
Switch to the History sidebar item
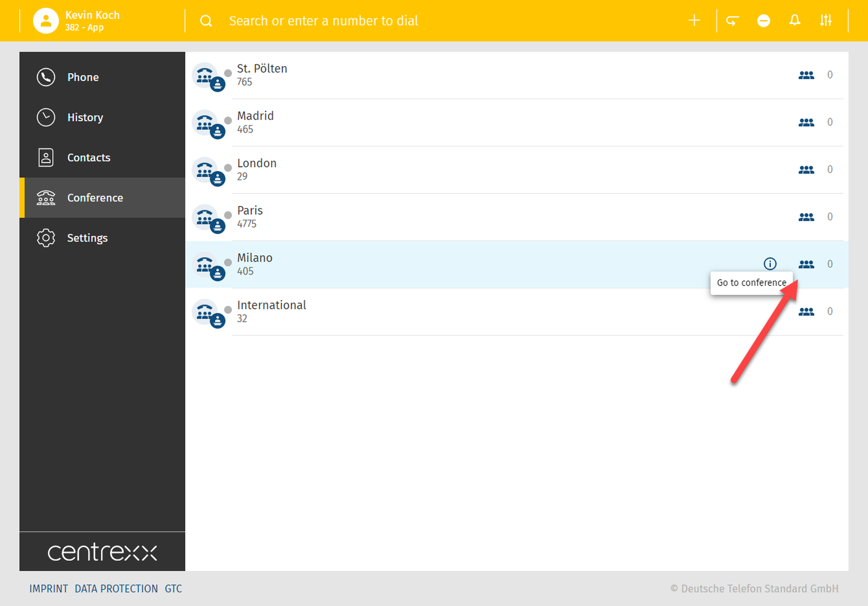tap(85, 117)
